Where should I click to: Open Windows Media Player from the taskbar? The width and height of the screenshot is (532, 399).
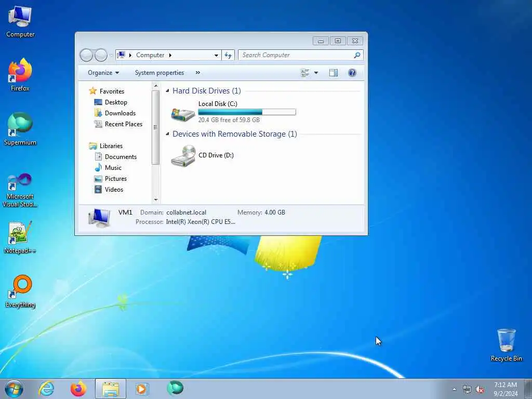click(x=141, y=389)
